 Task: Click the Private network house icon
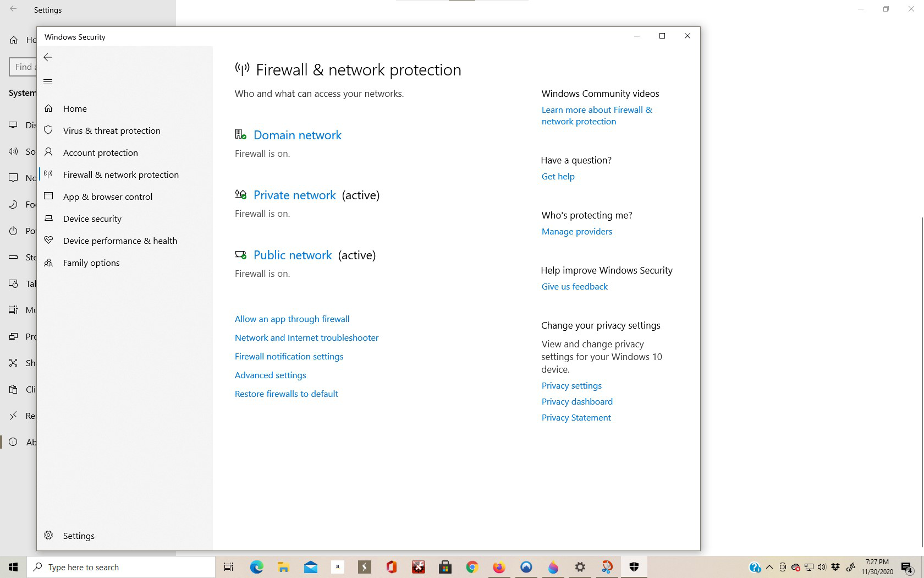click(241, 194)
